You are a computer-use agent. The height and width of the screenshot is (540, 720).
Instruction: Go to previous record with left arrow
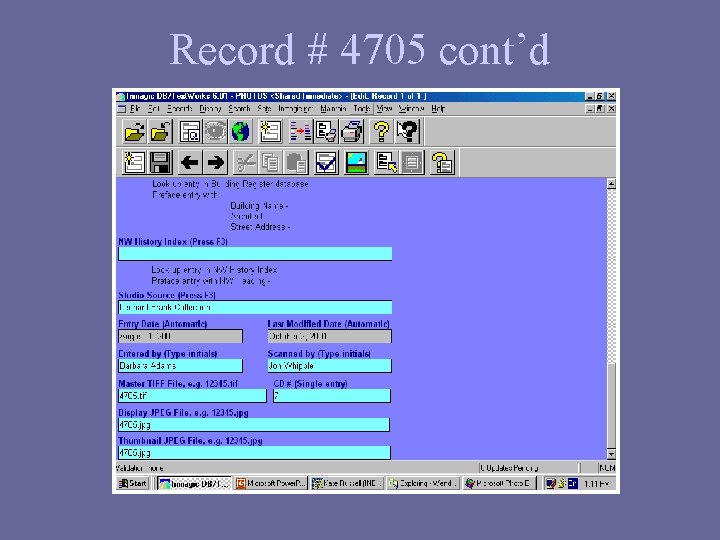189,163
